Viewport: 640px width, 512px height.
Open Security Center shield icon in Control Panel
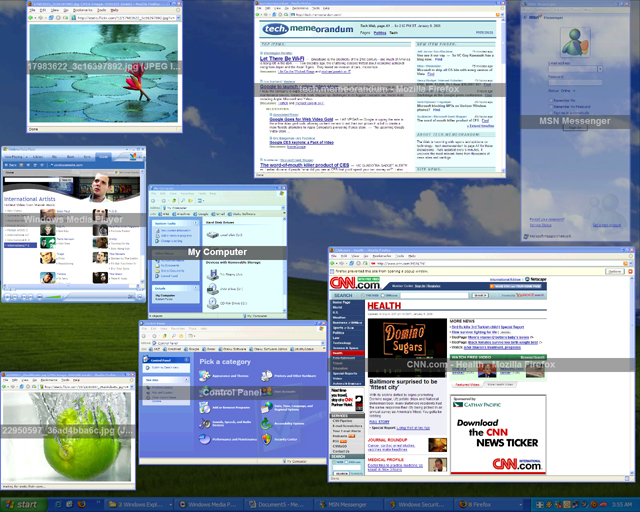(267, 439)
